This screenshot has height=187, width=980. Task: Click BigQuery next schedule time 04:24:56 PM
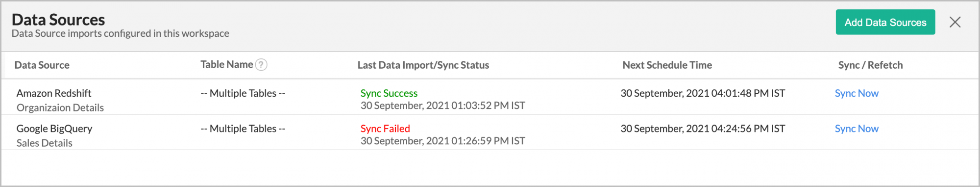(703, 129)
